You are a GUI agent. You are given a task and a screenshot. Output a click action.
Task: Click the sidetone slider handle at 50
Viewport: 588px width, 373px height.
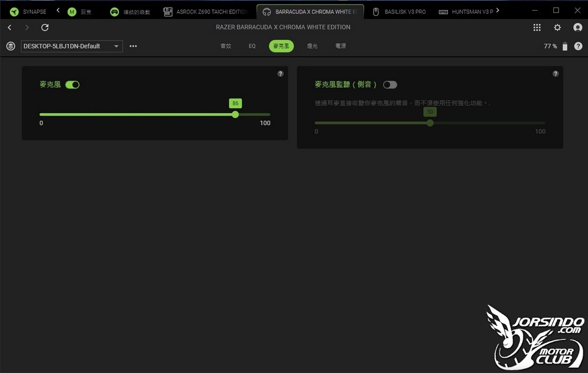coord(430,123)
